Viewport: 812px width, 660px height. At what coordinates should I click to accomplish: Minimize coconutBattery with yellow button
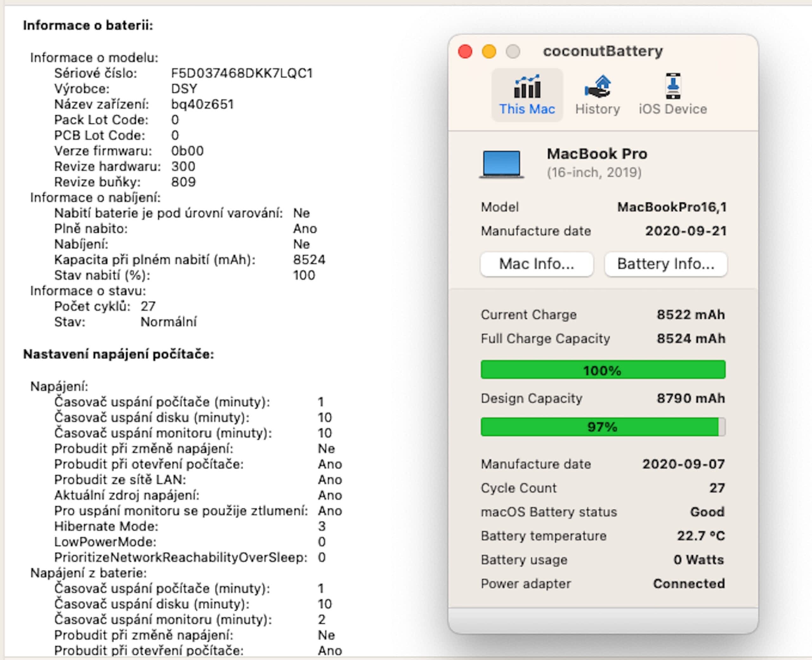pos(489,51)
